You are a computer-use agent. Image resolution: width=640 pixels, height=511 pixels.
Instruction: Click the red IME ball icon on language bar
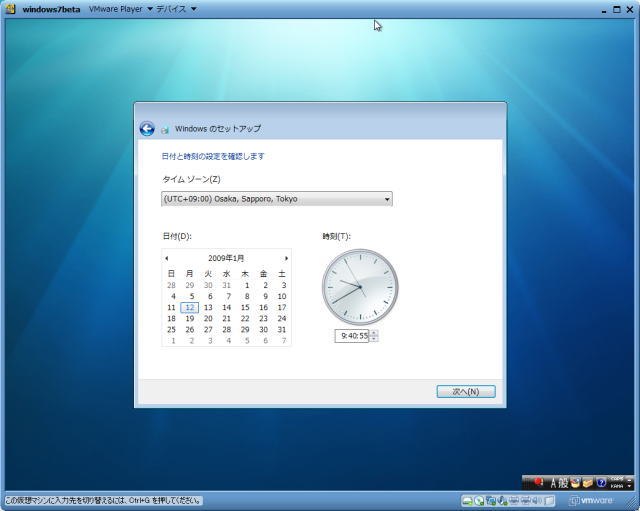[538, 482]
